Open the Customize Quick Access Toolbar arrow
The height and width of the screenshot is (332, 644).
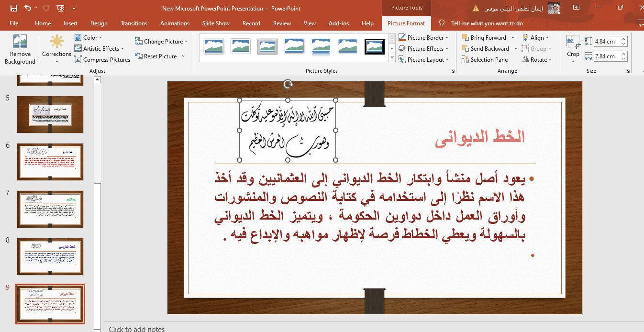(74, 8)
